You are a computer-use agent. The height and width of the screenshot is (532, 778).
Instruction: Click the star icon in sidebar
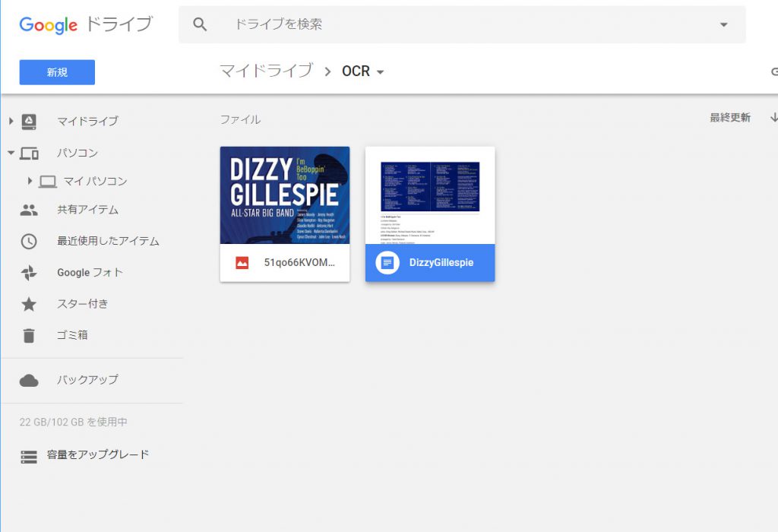click(29, 304)
